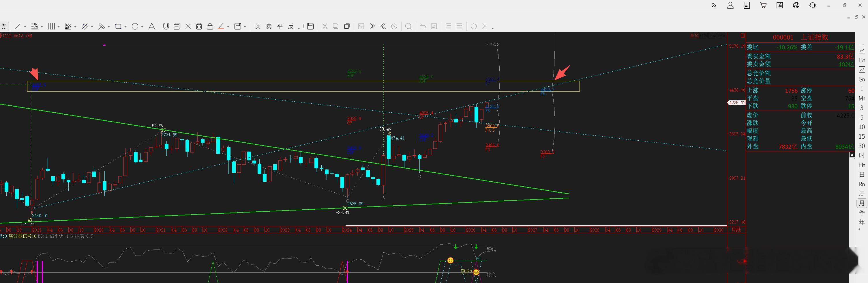The height and width of the screenshot is (283, 868).
Task: Toggle the side panel layout icon
Action: [x=742, y=36]
